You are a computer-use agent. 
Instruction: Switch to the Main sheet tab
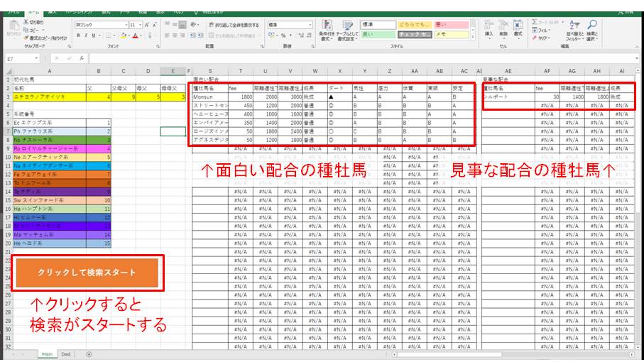coord(47,354)
